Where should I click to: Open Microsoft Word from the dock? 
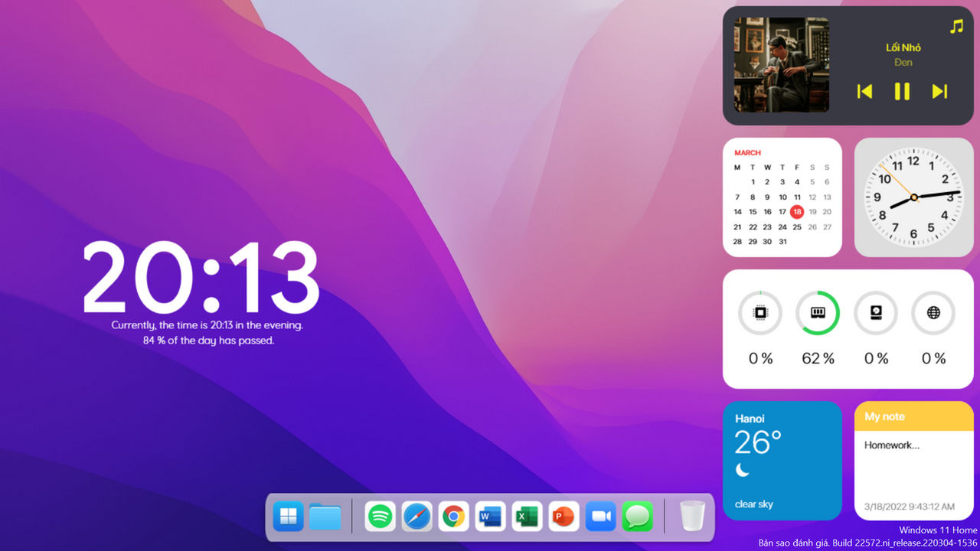(x=491, y=517)
